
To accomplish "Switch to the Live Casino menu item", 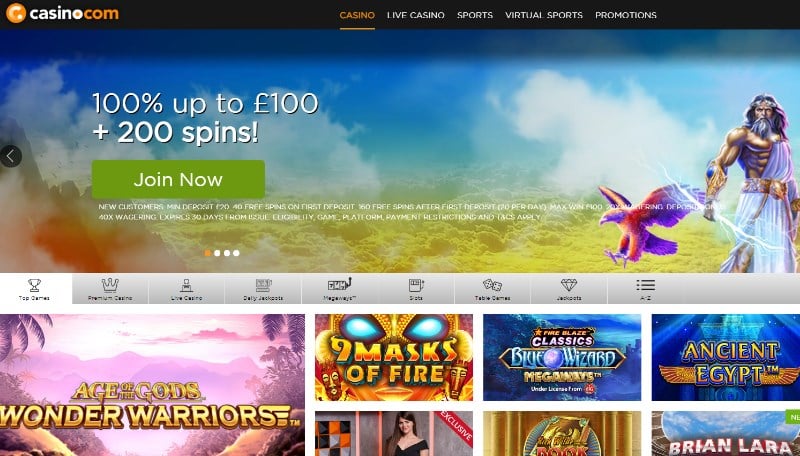I will [416, 15].
